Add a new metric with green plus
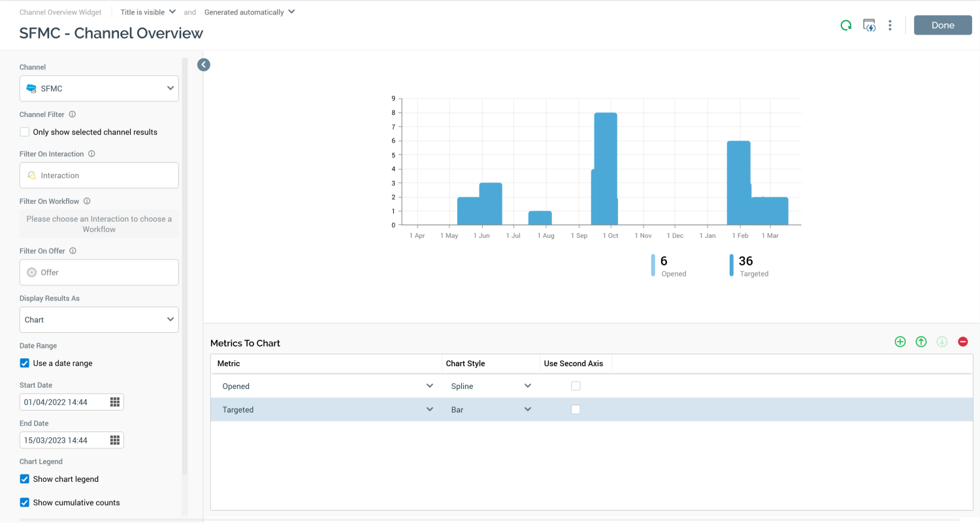The height and width of the screenshot is (523, 980). pos(900,341)
